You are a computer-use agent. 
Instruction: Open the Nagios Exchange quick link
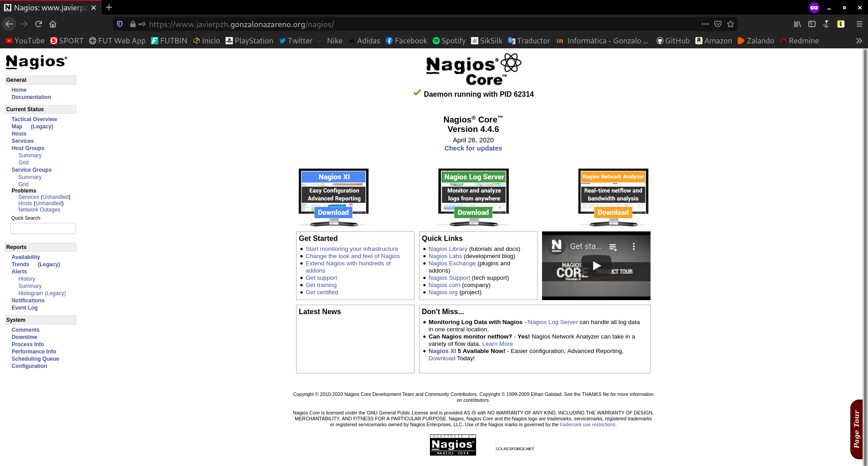click(452, 264)
